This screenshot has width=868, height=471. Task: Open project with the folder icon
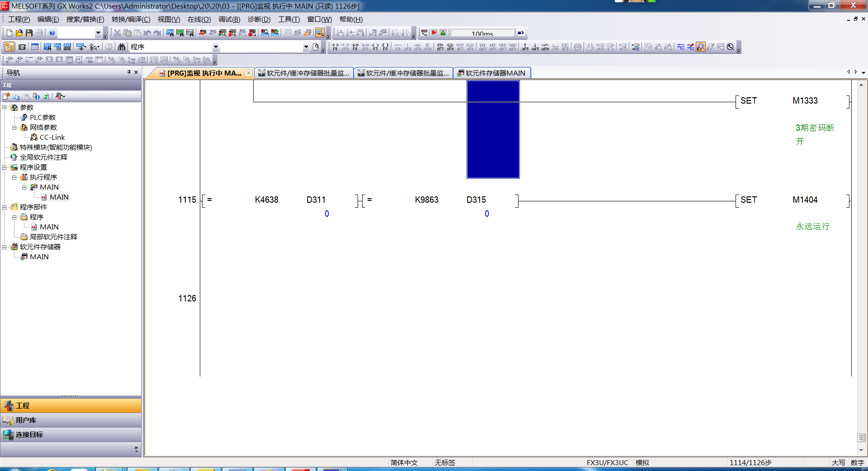(x=19, y=33)
